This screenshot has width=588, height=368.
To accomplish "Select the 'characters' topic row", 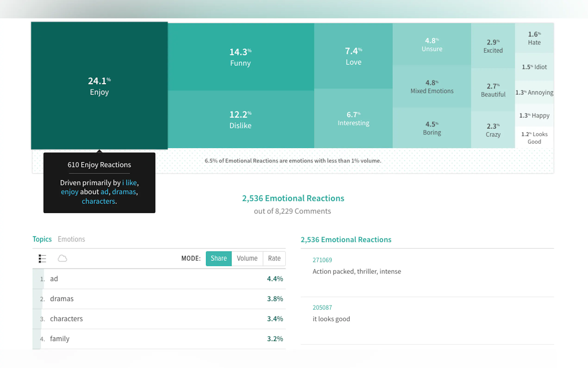I will [159, 319].
